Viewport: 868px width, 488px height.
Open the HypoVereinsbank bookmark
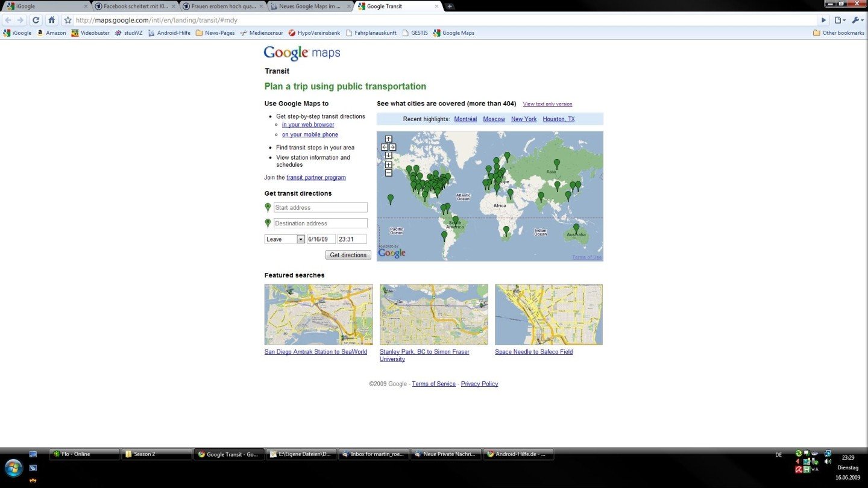(x=314, y=33)
